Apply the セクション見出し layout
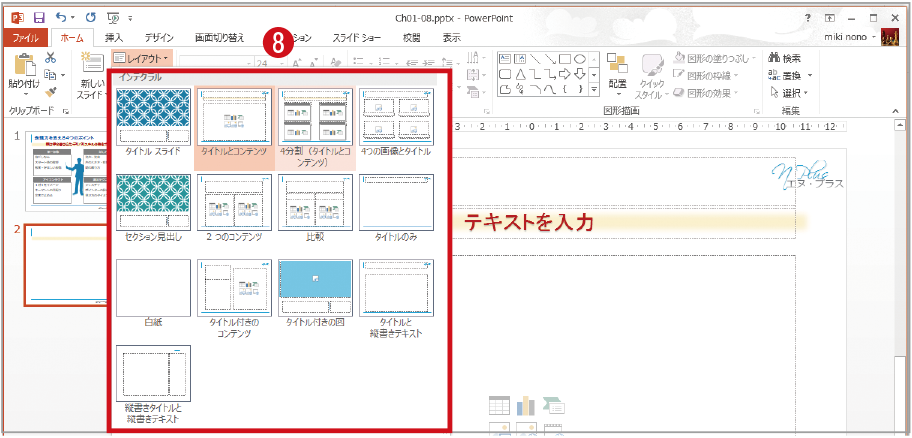912x438 pixels. point(154,208)
